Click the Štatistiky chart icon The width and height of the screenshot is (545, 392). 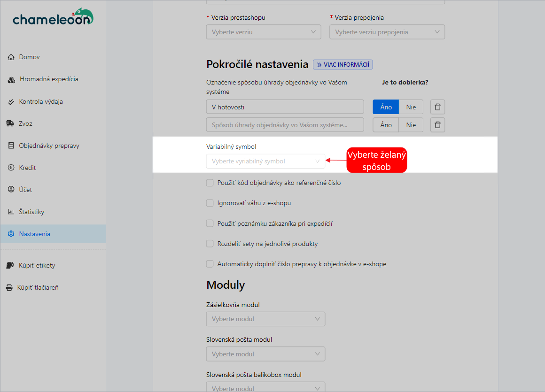(11, 211)
